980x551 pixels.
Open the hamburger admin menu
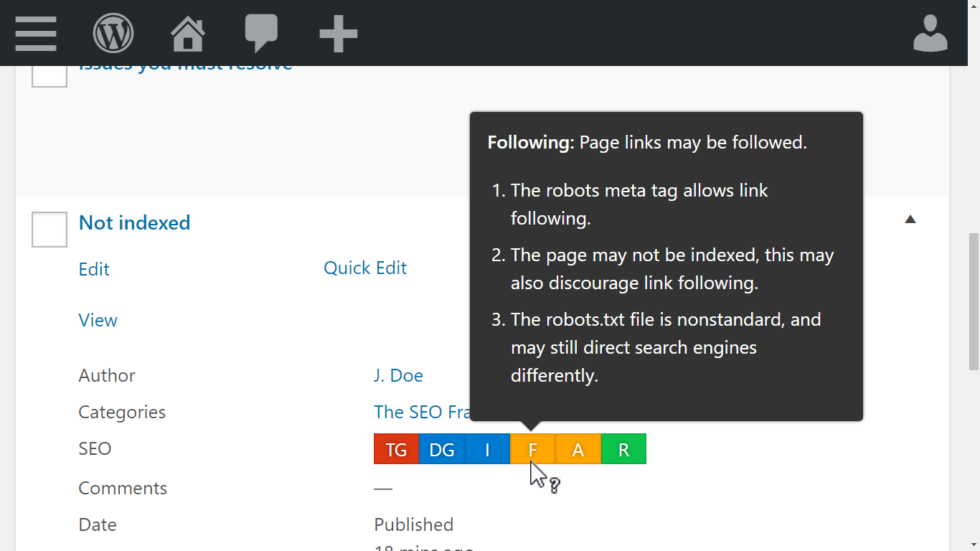(35, 32)
